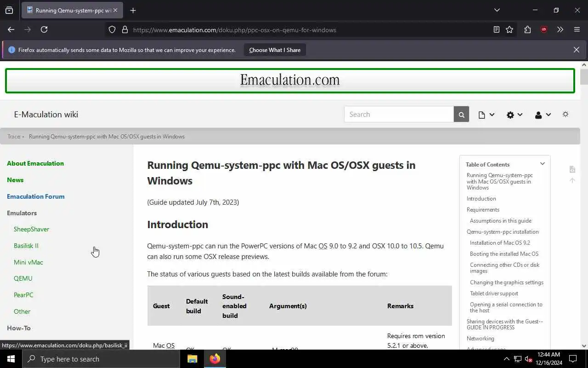Open network tray icon
This screenshot has height=368, width=588.
(x=518, y=359)
